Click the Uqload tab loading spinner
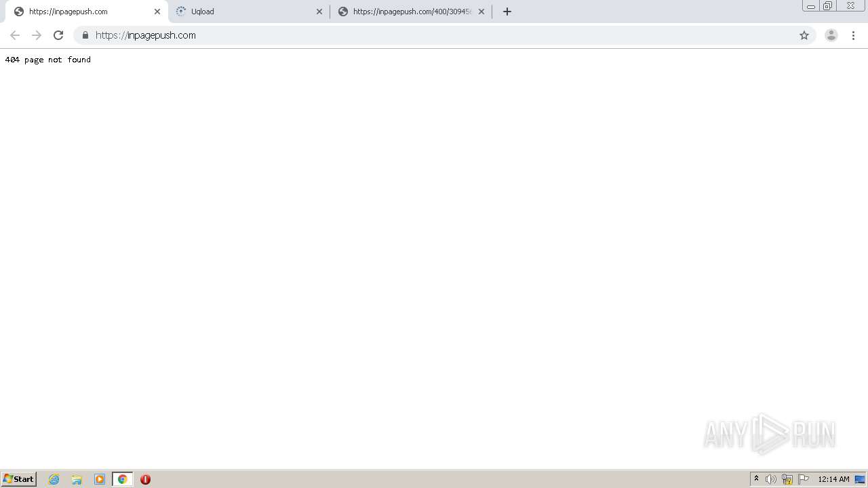 click(x=181, y=12)
